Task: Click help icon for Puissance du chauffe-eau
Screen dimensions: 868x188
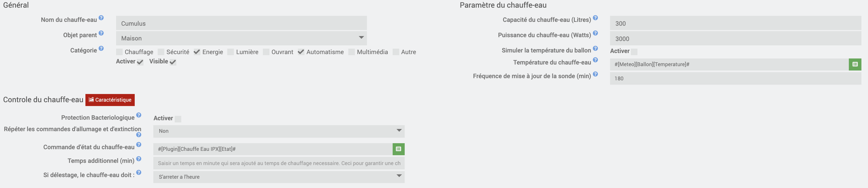Action: pyautogui.click(x=595, y=33)
